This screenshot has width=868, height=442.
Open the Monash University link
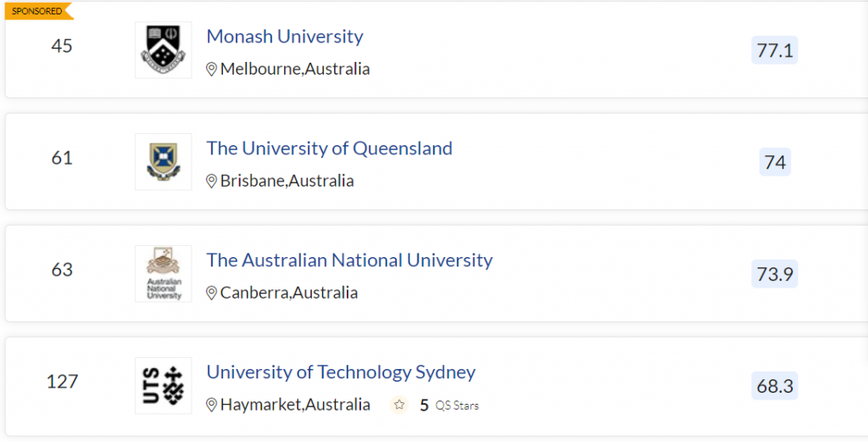coord(285,36)
